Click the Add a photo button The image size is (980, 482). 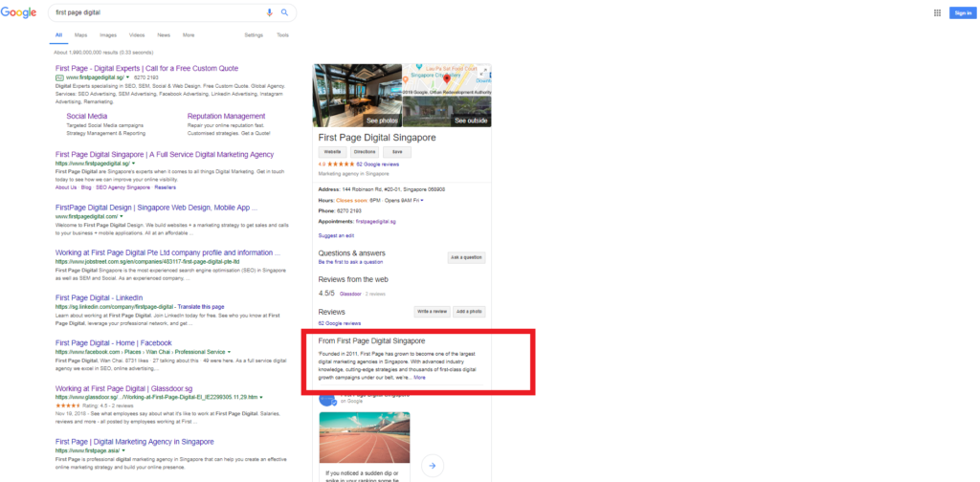tap(469, 311)
